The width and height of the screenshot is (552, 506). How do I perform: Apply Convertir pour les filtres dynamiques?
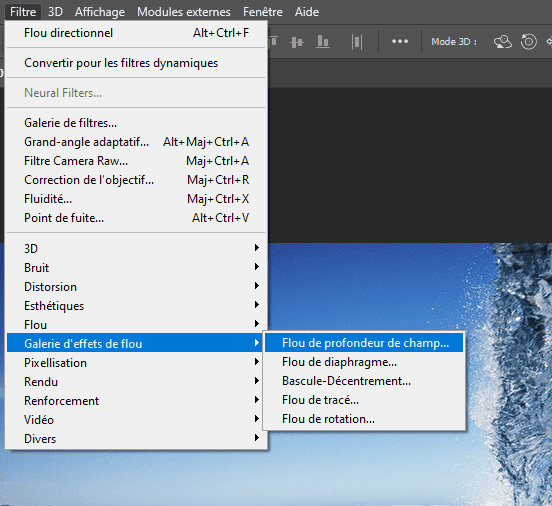click(136, 63)
